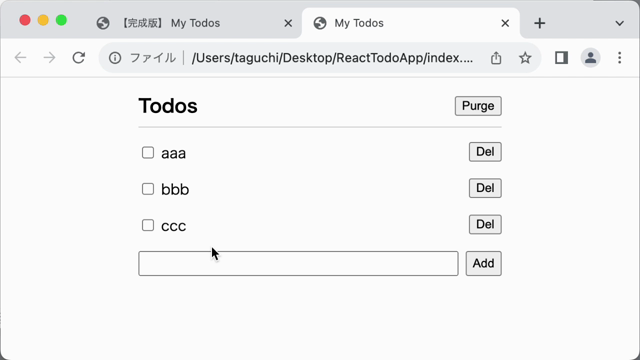Viewport: 640px width, 360px height.
Task: Focus the new todo text field
Action: [x=298, y=263]
